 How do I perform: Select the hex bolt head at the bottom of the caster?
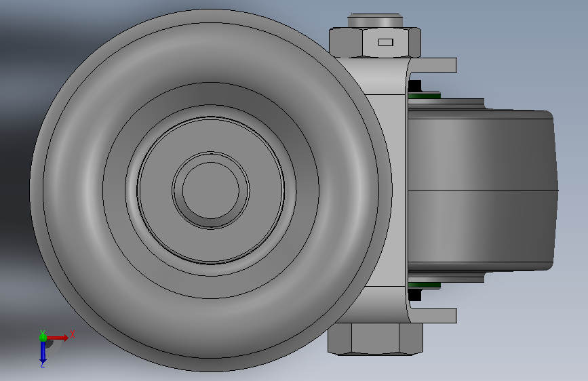click(375, 338)
